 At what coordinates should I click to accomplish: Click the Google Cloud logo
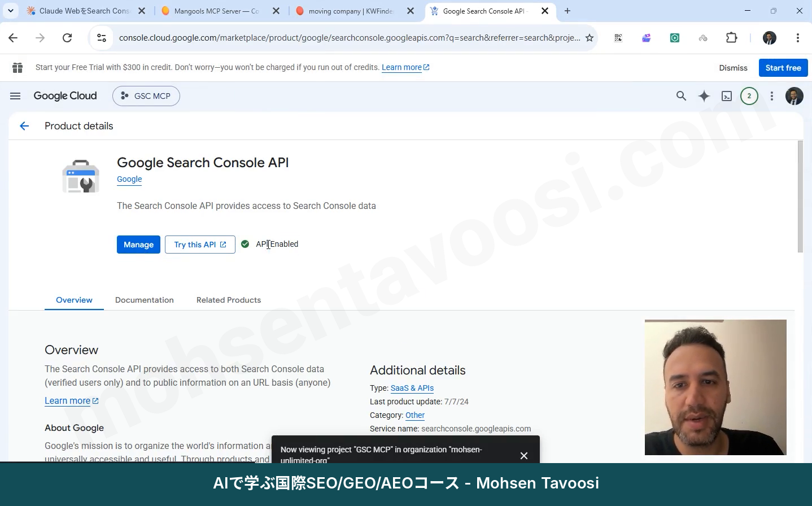tap(65, 96)
